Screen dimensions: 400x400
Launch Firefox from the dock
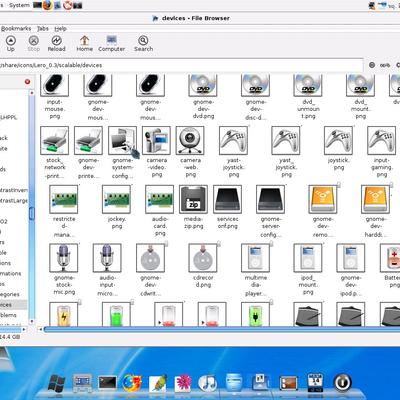tap(132, 383)
